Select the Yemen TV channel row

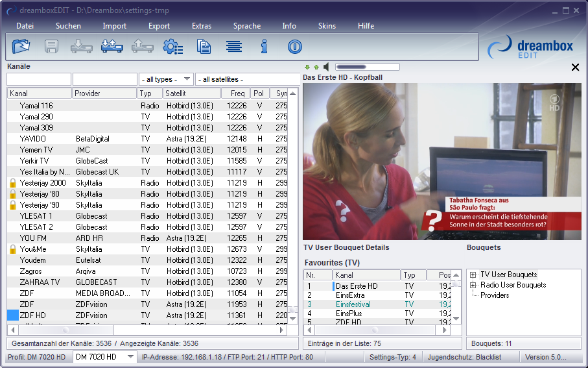point(147,150)
